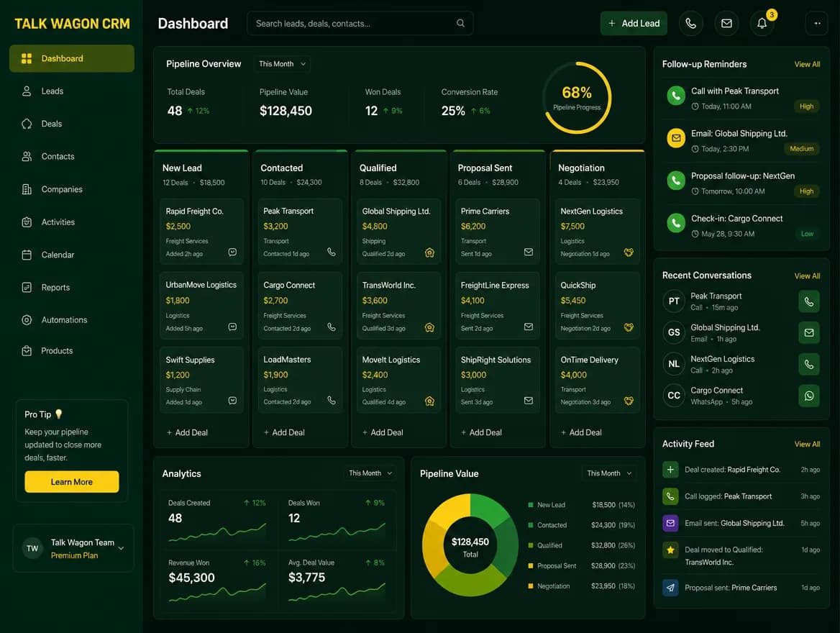Click the Add Lead button

[633, 24]
